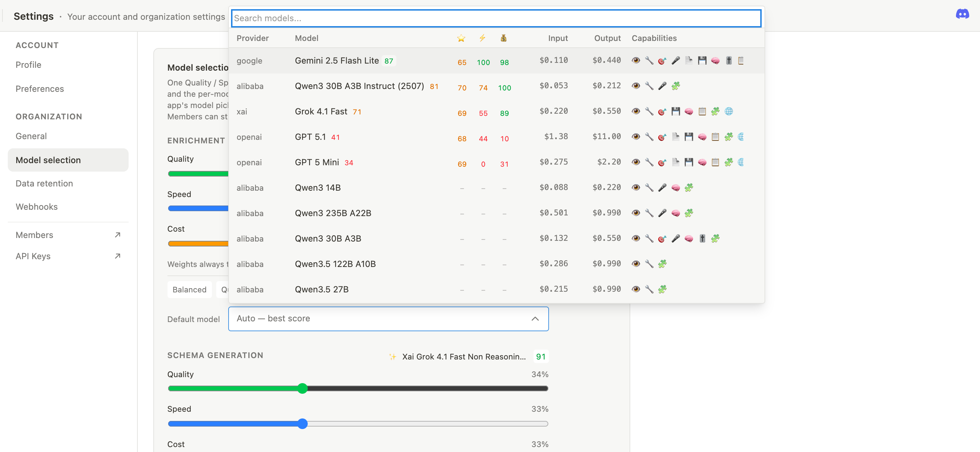The height and width of the screenshot is (452, 980).
Task: Click the eye icon in Gemini 2.5 Flash Lite row
Action: [x=636, y=60]
